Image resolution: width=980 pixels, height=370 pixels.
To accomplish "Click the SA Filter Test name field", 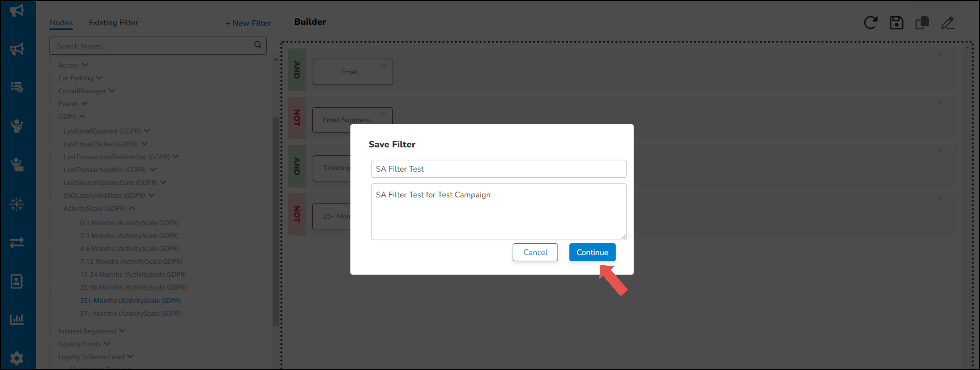I will pos(499,169).
